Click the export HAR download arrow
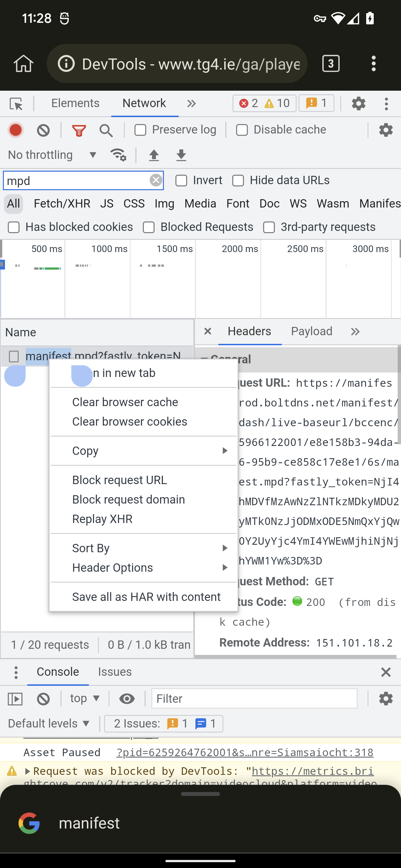The width and height of the screenshot is (401, 868). pyautogui.click(x=181, y=155)
